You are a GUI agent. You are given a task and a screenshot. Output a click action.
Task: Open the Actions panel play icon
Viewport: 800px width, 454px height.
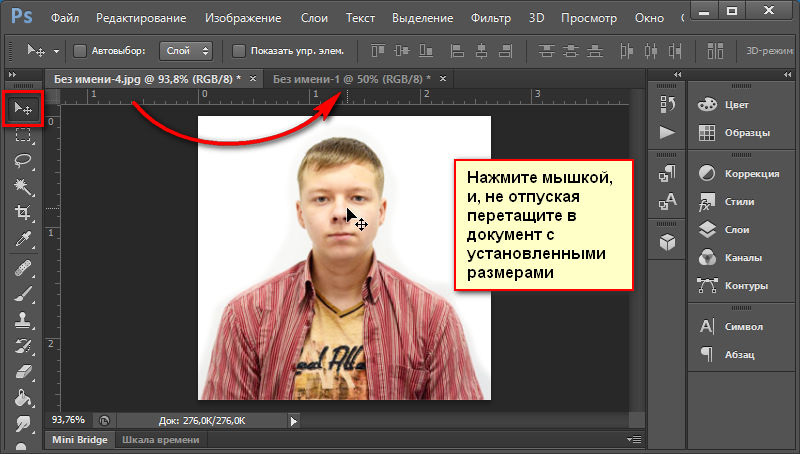click(x=667, y=133)
